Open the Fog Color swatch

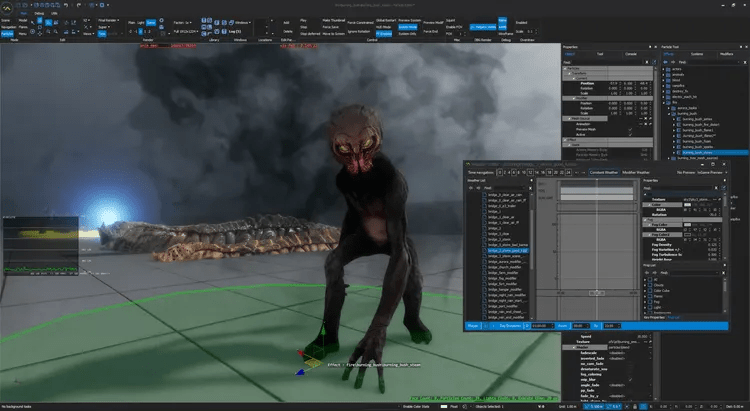click(687, 224)
